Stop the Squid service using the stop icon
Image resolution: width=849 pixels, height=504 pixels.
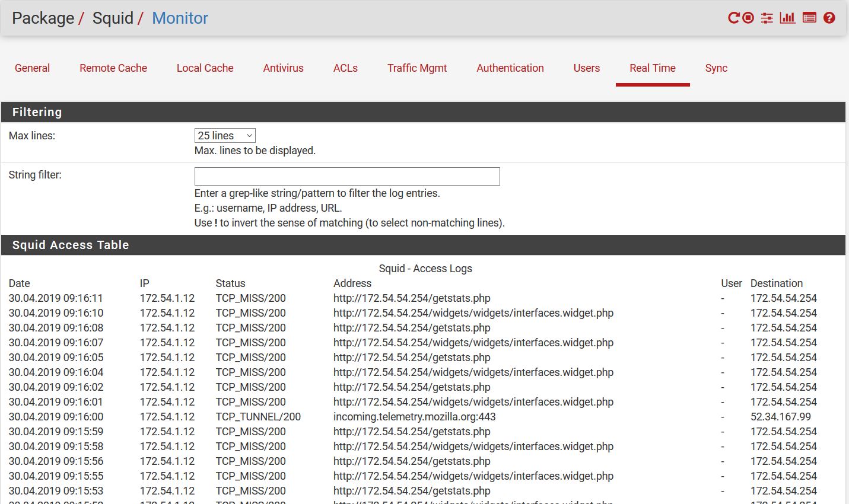748,18
